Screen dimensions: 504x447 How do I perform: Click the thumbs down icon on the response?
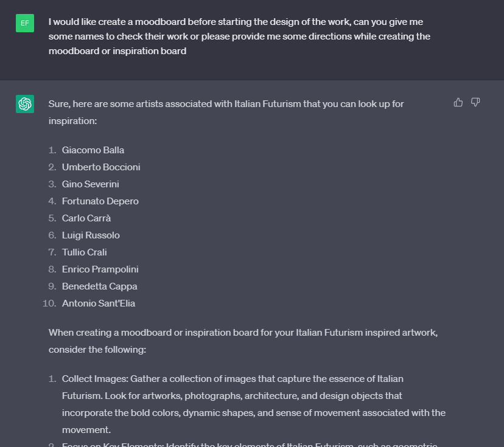(x=475, y=102)
